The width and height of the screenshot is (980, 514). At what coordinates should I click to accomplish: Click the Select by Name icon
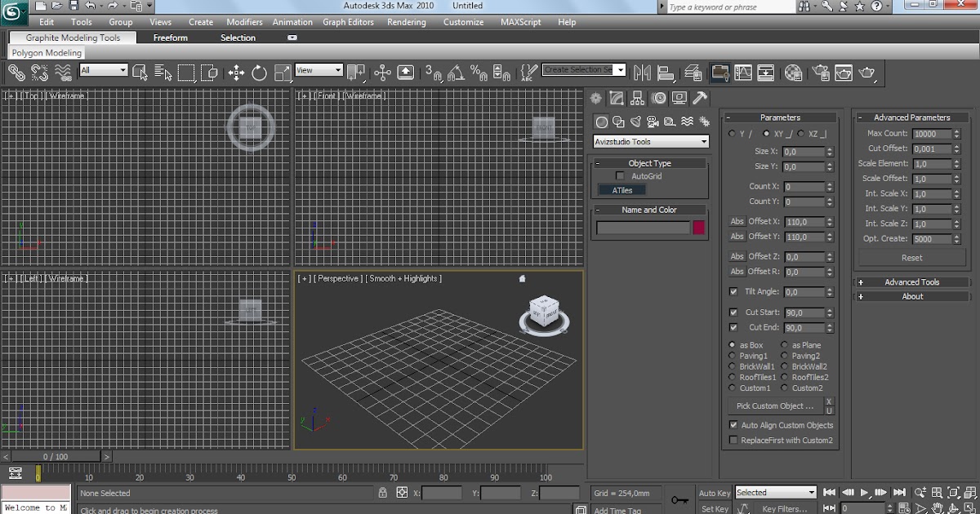(x=163, y=73)
